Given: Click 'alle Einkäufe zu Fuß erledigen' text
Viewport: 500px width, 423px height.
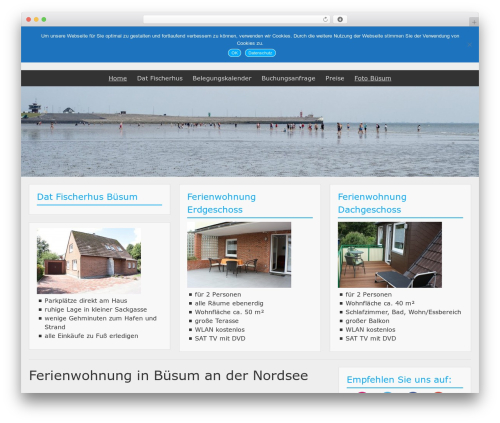Looking at the screenshot, I should click(91, 336).
